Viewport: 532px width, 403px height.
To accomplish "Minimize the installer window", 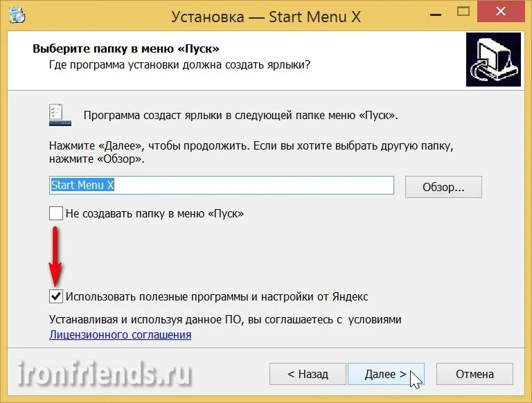I will click(x=436, y=14).
